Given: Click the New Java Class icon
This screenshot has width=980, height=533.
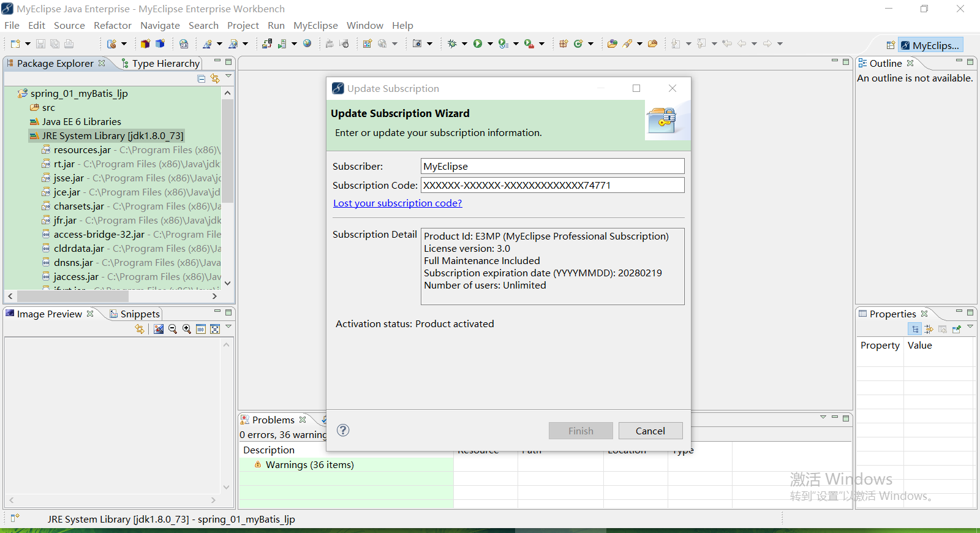Looking at the screenshot, I should (x=578, y=43).
